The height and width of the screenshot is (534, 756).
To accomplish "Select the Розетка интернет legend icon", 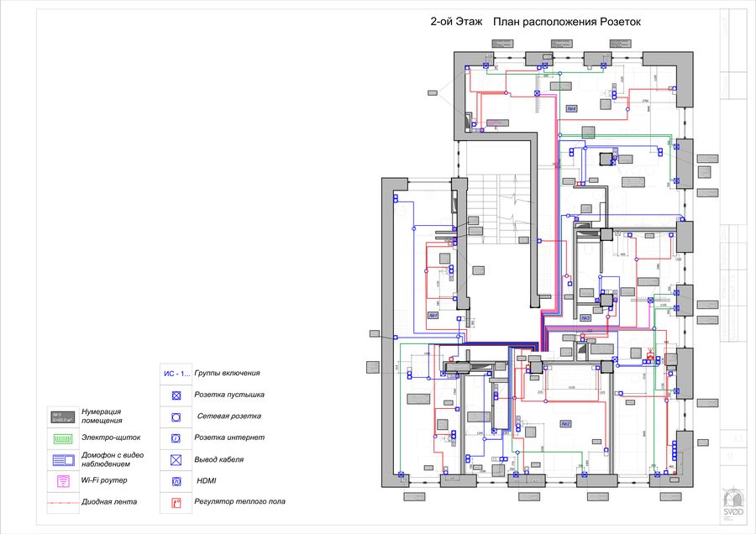I will [x=176, y=438].
